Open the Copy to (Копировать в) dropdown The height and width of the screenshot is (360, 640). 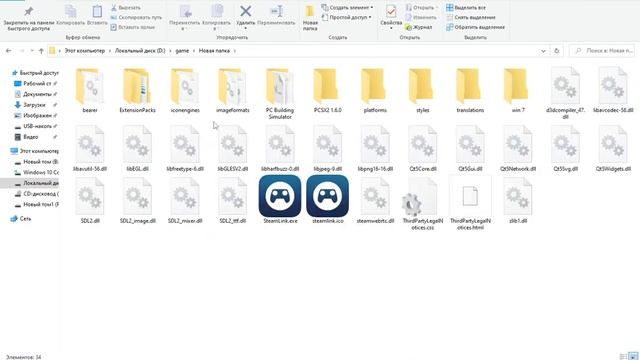pos(216,18)
